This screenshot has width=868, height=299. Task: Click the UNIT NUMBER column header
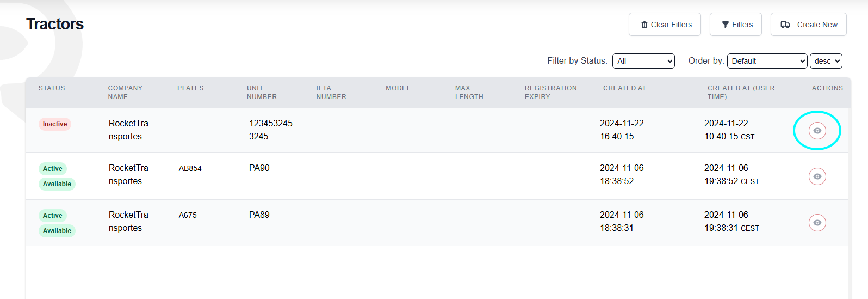(x=262, y=93)
